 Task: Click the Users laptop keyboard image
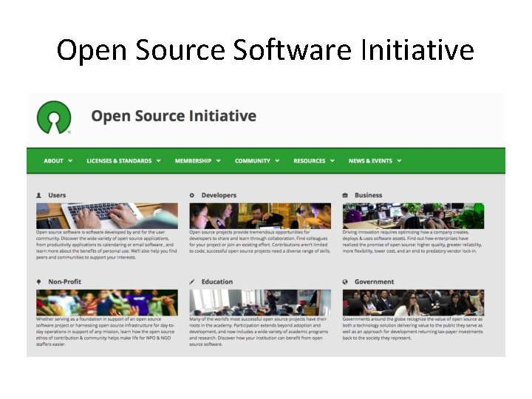pos(107,216)
